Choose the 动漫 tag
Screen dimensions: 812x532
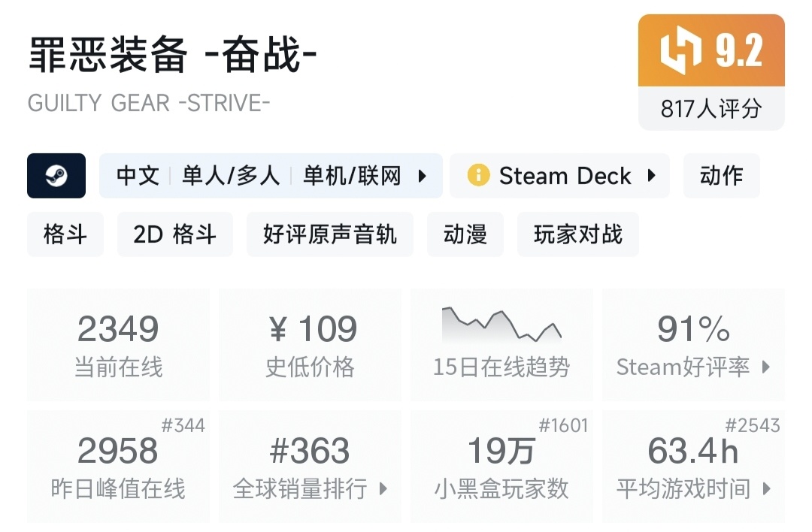point(465,234)
